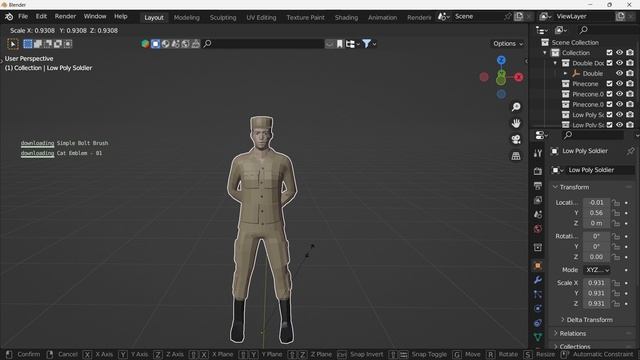Choose the Intersect selection mode icon
Screen dimensions: 640x360
(x=68, y=44)
